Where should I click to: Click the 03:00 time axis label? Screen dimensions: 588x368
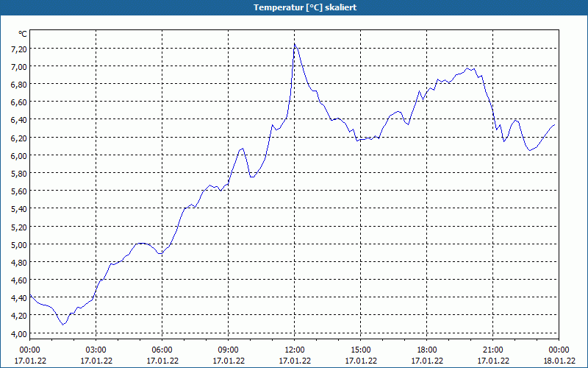pyautogui.click(x=96, y=350)
